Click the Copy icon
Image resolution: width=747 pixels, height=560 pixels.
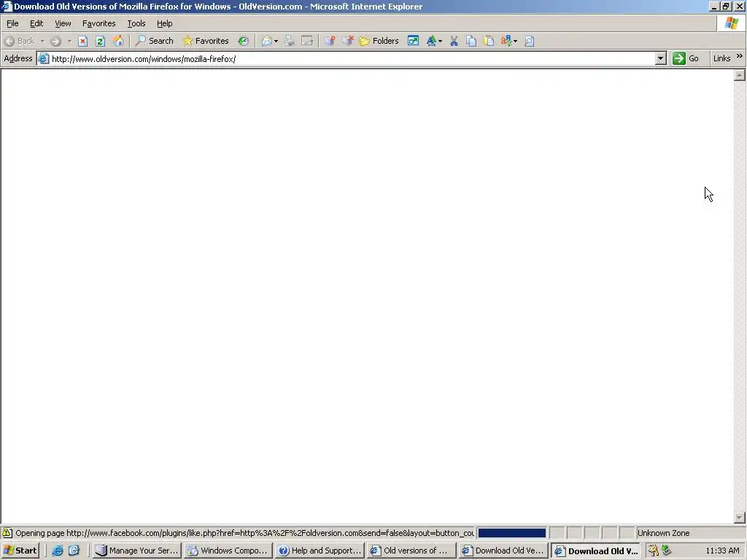click(471, 41)
